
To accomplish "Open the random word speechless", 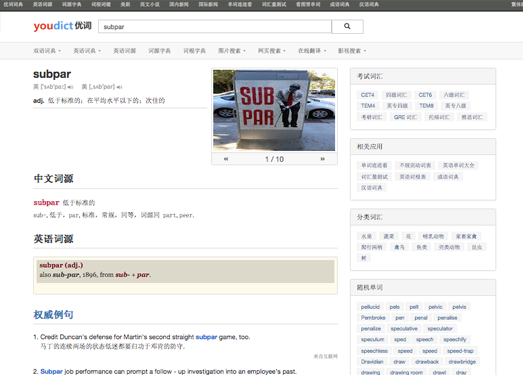I will (374, 351).
